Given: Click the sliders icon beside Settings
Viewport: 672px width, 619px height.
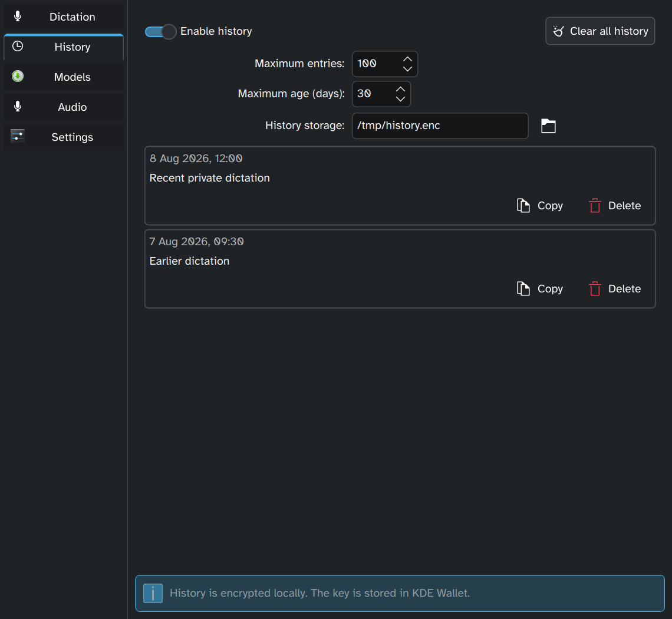Looking at the screenshot, I should pos(18,136).
